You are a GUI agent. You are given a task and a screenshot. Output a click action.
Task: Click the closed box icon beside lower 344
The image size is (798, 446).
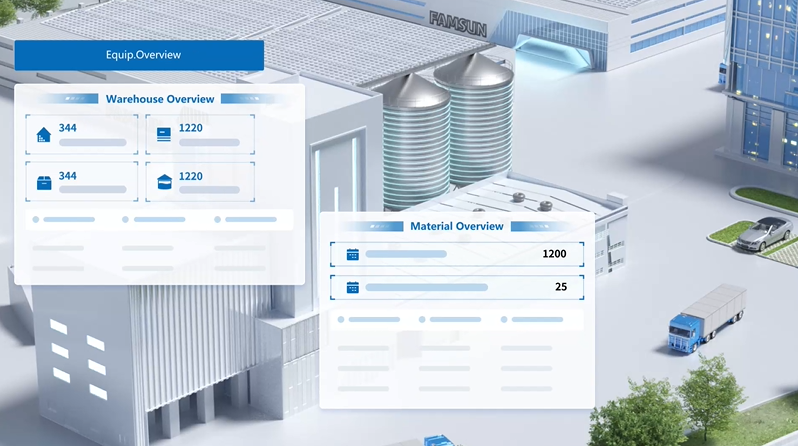click(43, 182)
